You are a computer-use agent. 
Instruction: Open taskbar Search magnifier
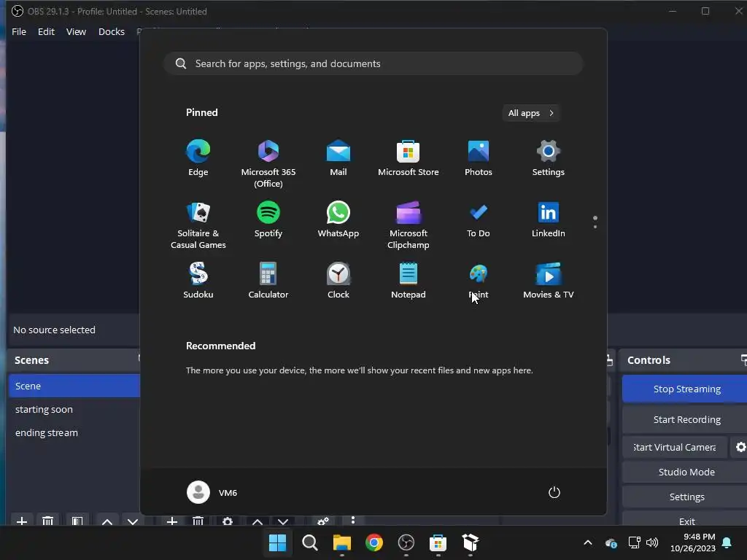click(309, 542)
